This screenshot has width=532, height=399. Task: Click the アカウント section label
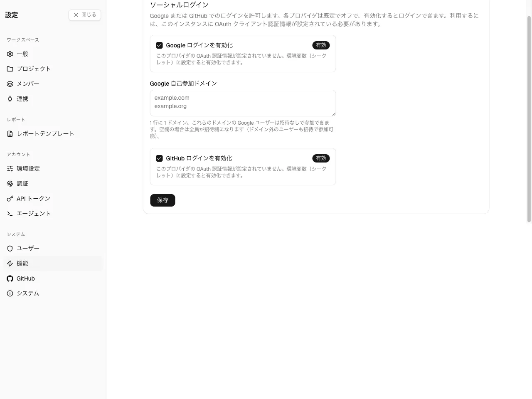18,155
